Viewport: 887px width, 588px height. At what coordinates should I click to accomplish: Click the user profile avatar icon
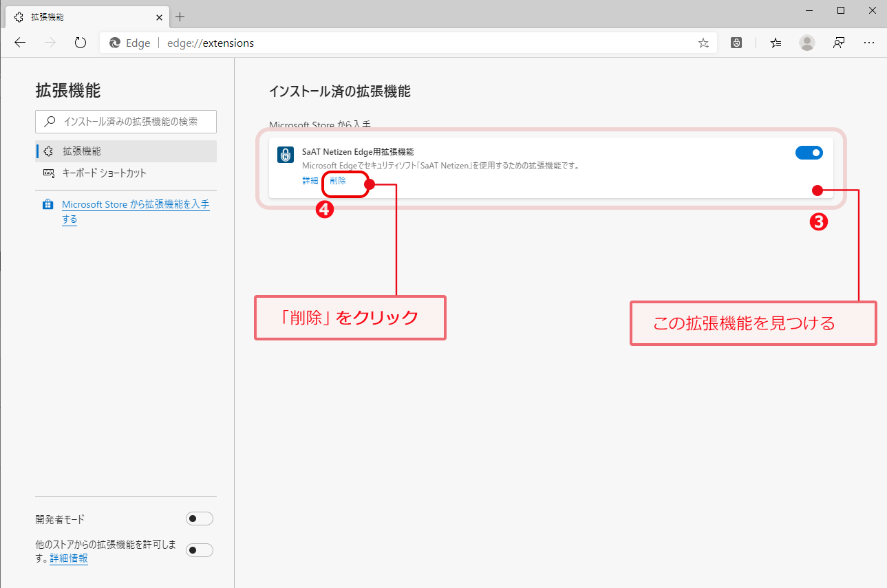806,43
